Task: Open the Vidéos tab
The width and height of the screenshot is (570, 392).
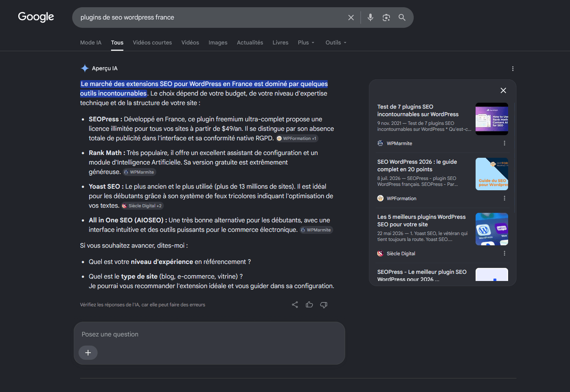Action: [x=190, y=42]
